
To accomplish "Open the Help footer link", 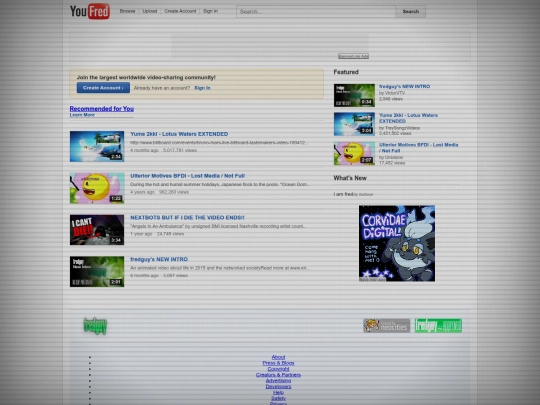I will pyautogui.click(x=278, y=392).
